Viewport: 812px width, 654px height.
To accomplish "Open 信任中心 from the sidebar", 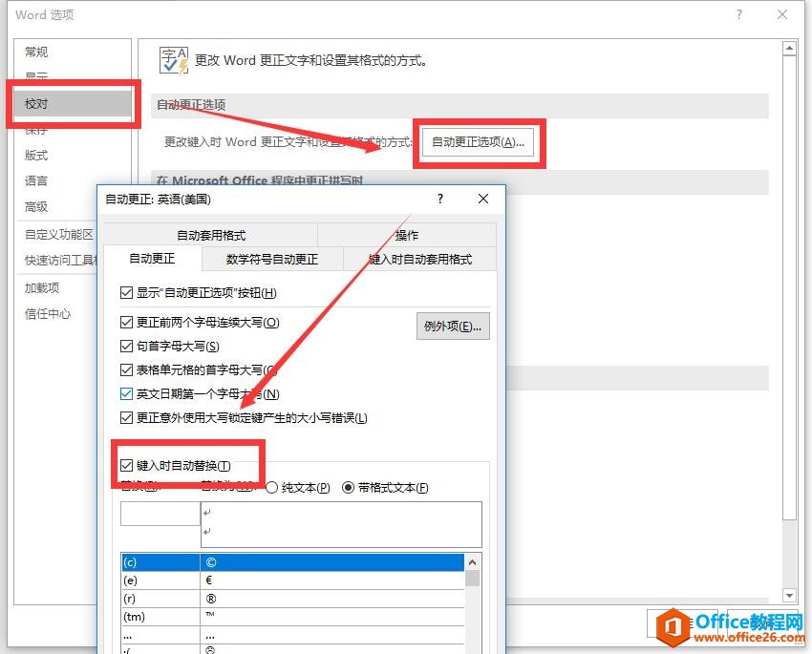I will pos(48,314).
